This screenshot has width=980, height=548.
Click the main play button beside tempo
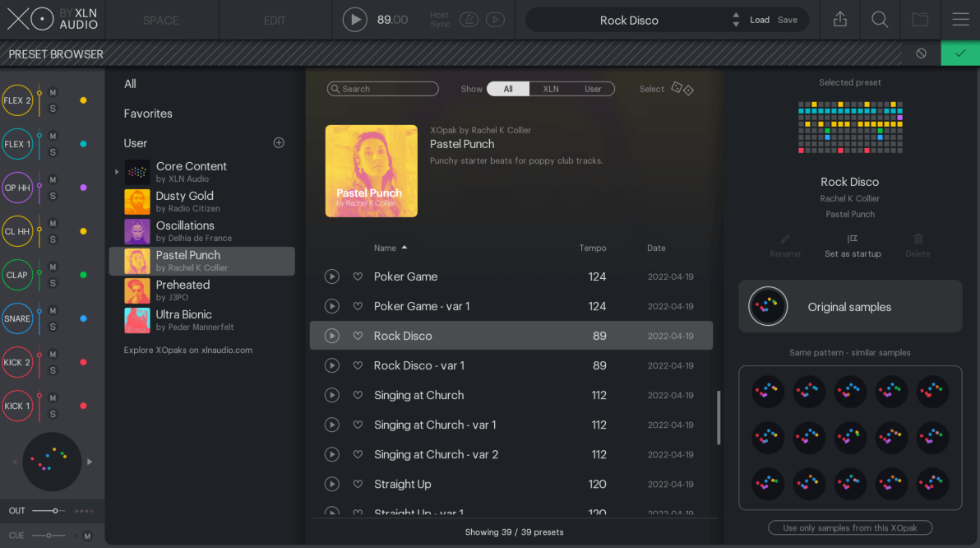[x=354, y=20]
